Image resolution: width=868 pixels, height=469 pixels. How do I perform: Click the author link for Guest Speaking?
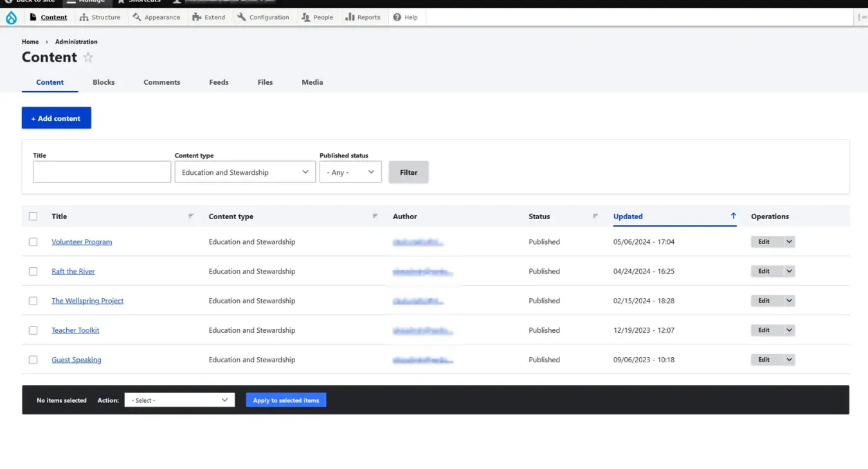point(423,360)
